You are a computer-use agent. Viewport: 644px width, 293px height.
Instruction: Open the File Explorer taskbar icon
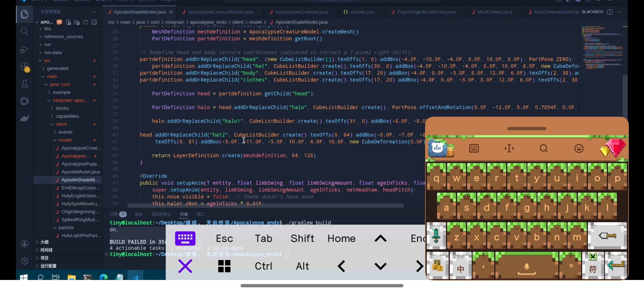point(72,277)
